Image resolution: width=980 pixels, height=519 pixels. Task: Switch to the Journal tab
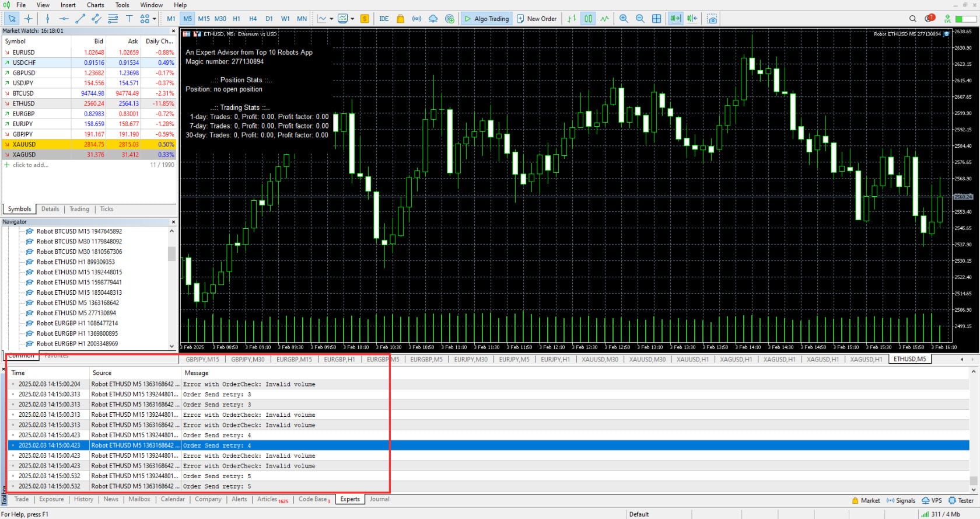point(379,499)
